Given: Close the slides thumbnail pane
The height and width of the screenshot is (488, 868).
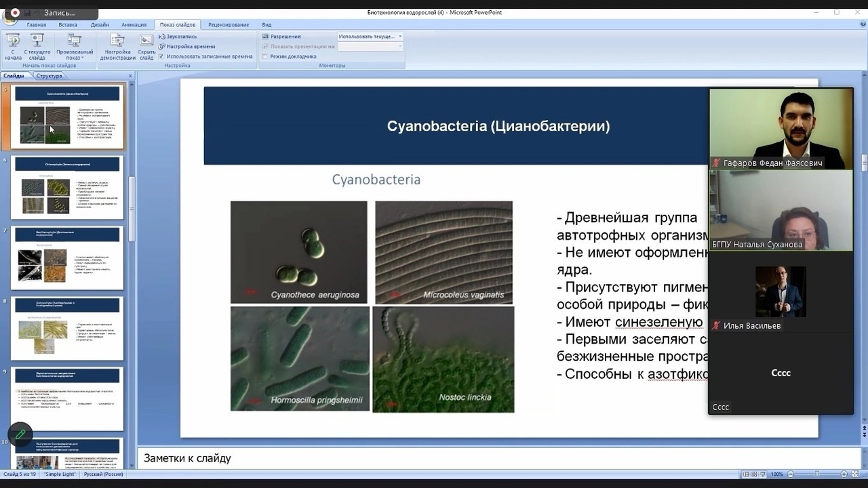Looking at the screenshot, I should pyautogui.click(x=130, y=76).
